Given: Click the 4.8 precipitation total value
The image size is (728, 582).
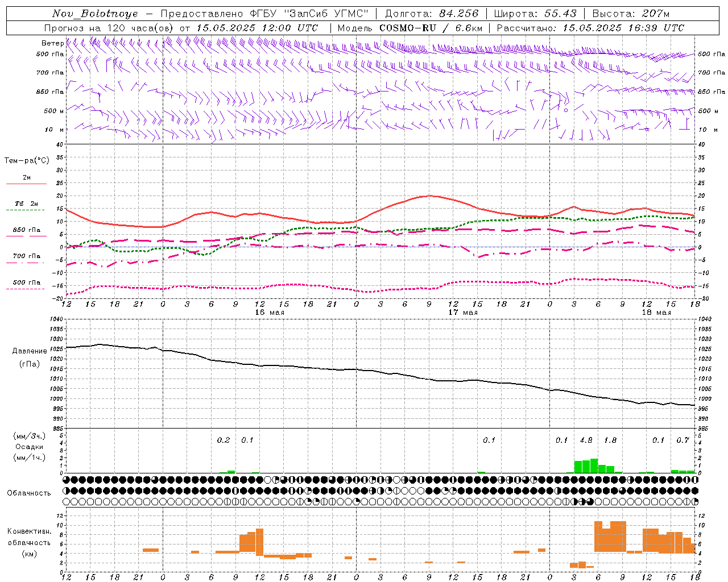Looking at the screenshot, I should (x=586, y=440).
